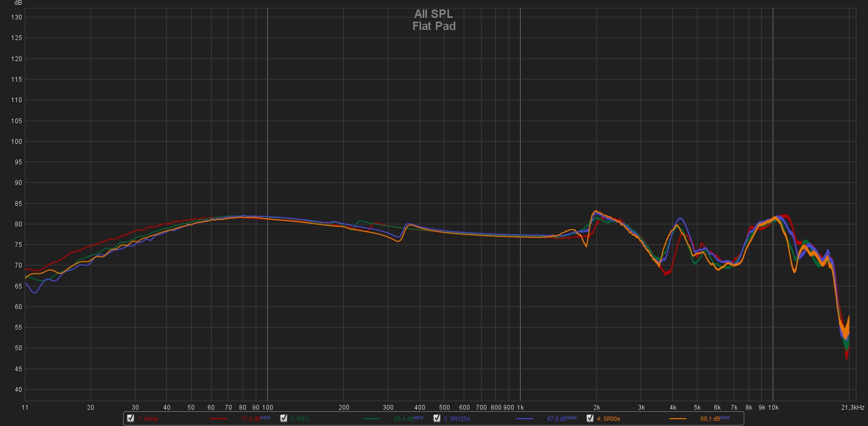The width and height of the screenshot is (868, 426).
Task: Click the 85 dB vertical axis label
Action: click(x=18, y=204)
